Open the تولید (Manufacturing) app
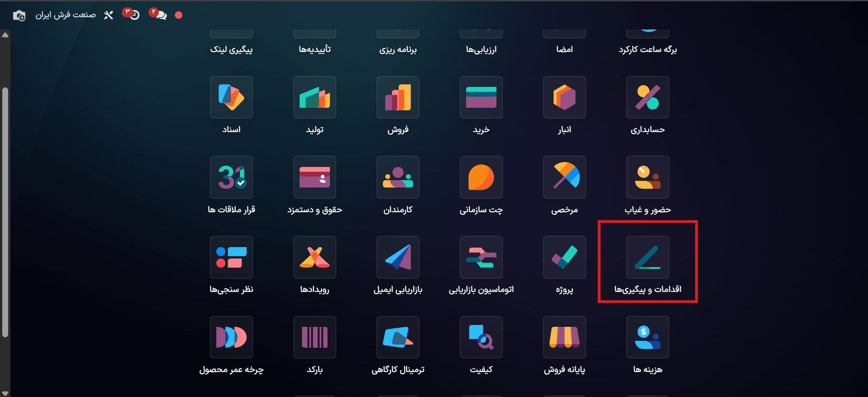 click(x=315, y=97)
